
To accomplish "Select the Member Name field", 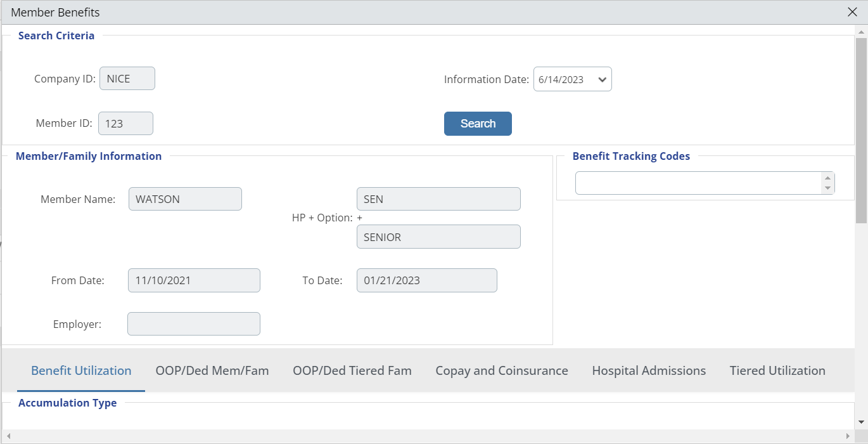I will pos(185,199).
